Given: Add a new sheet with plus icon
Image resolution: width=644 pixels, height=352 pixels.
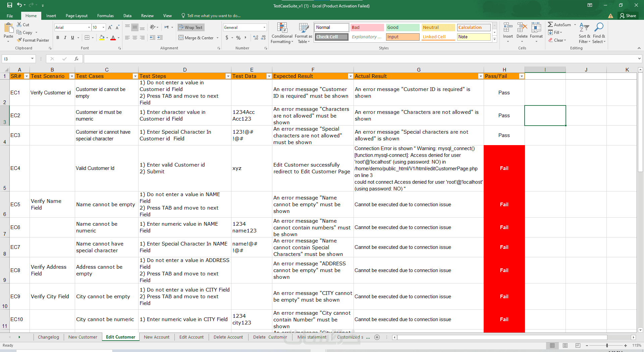Looking at the screenshot, I should [x=377, y=337].
